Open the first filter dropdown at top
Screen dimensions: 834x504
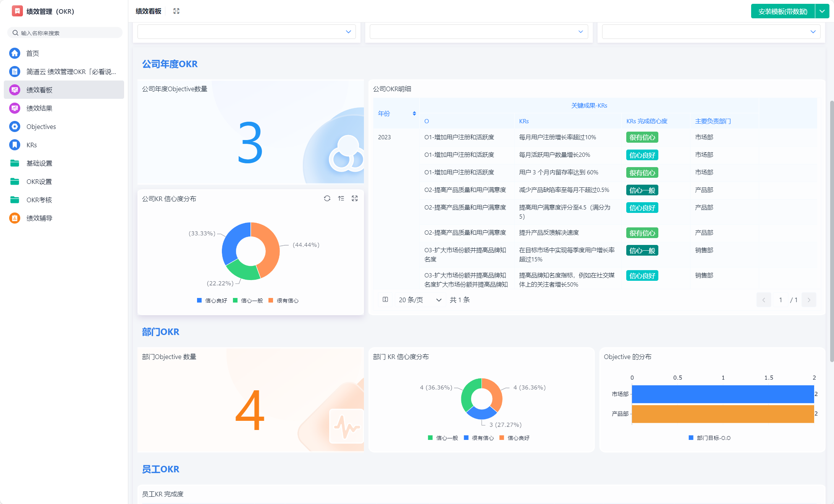click(x=247, y=32)
